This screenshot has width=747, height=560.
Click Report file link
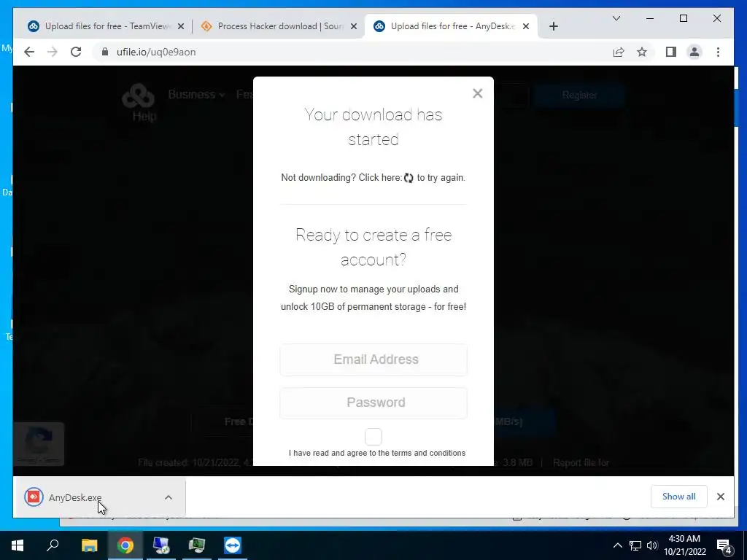click(x=581, y=462)
